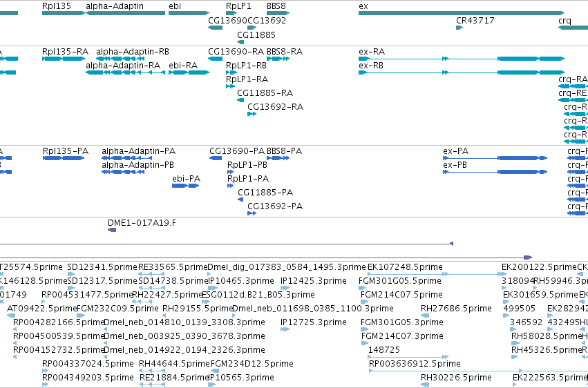Select the IP10465.3prime EST label

(x=240, y=281)
